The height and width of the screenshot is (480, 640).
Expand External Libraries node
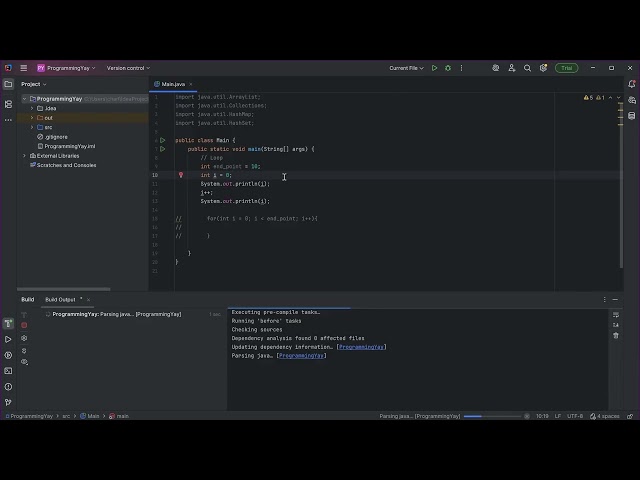coord(24,156)
